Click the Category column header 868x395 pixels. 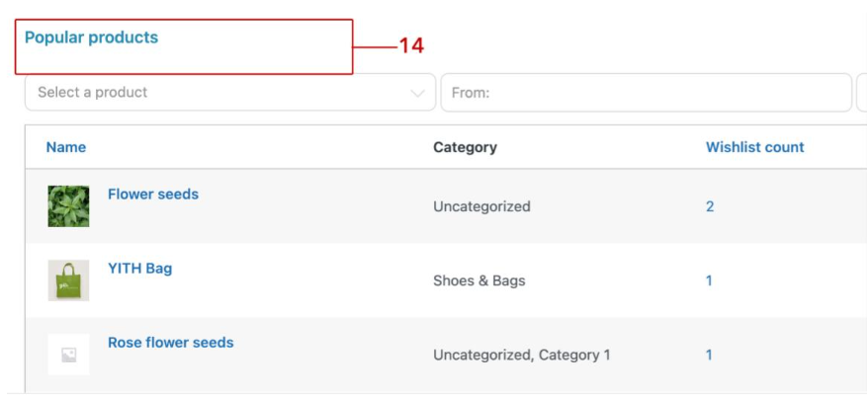point(465,147)
